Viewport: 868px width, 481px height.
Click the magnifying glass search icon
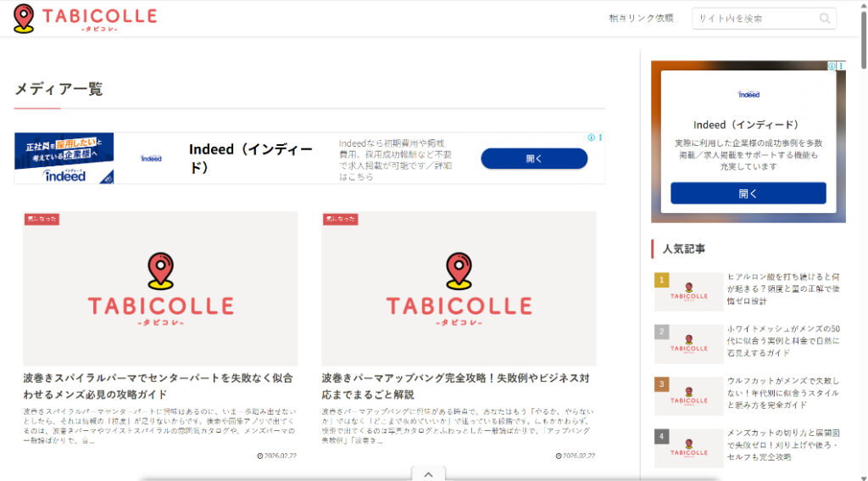825,19
